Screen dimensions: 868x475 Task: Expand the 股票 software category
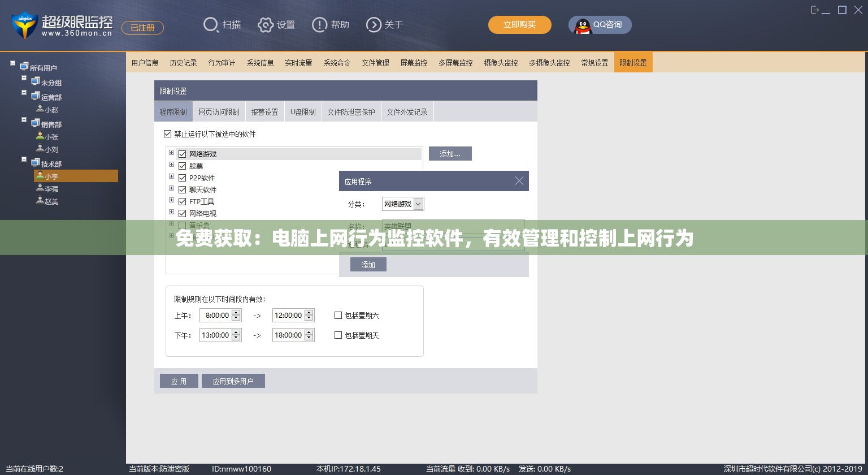(x=172, y=165)
